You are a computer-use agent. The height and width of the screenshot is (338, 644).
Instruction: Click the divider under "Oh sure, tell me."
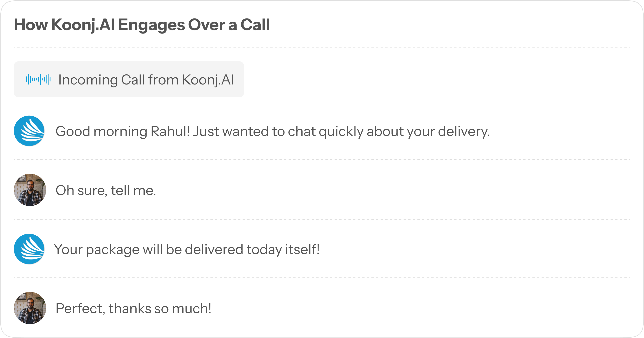(322, 220)
